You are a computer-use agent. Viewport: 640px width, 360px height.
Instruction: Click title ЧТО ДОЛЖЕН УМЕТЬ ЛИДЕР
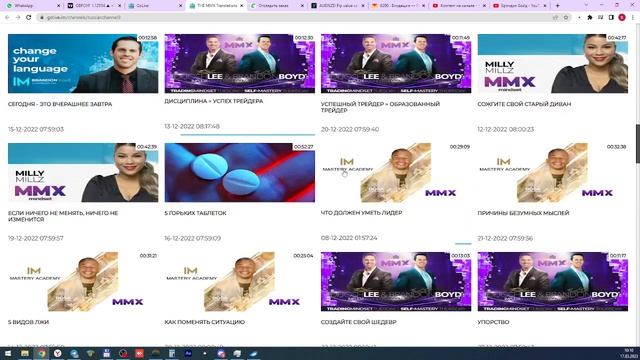[x=362, y=213]
